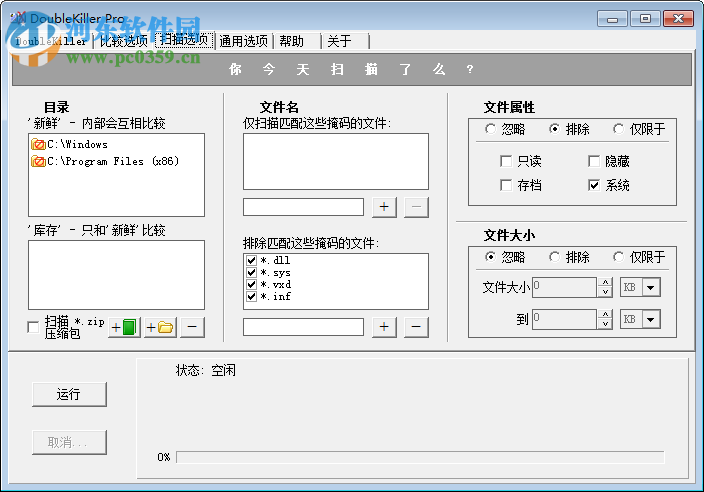Screen dimensions: 704x492
Task: Open the 关于 tab
Action: point(339,41)
